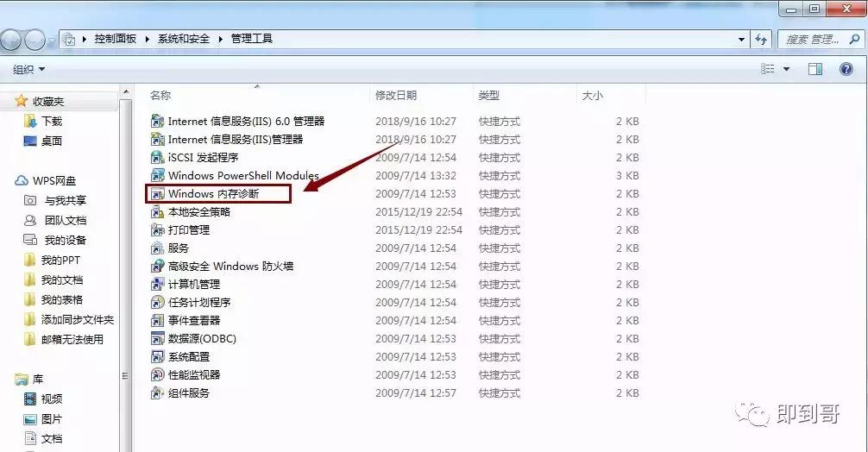This screenshot has height=452, width=868.
Task: Expand the view options dropdown arrow
Action: pyautogui.click(x=787, y=69)
